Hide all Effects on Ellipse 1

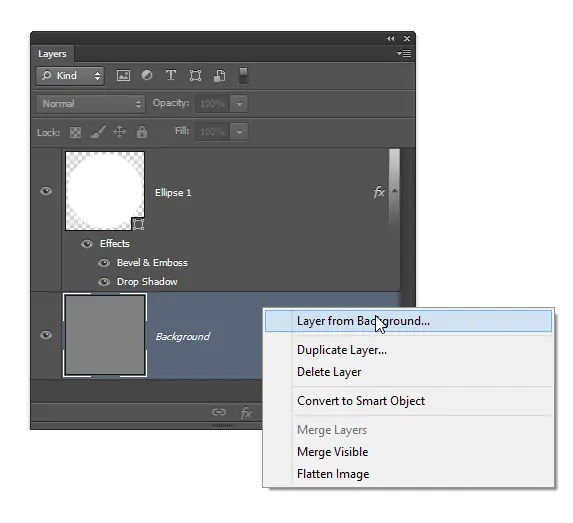pyautogui.click(x=87, y=244)
